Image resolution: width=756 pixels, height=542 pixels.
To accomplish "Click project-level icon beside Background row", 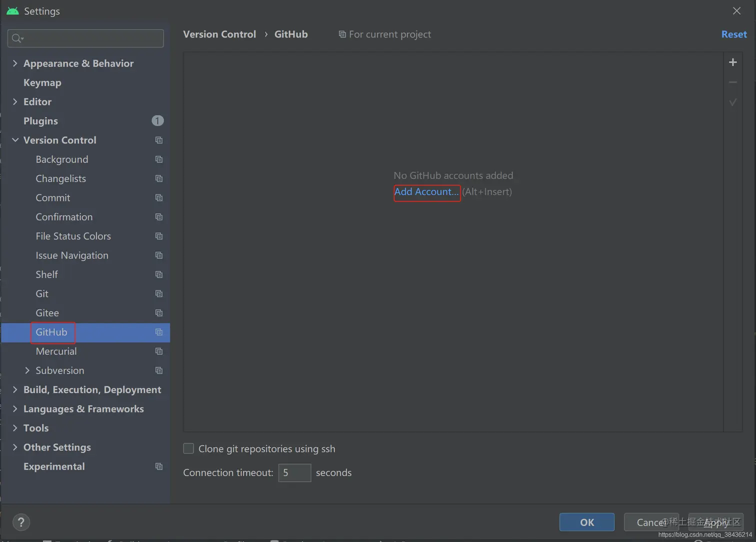I will (x=159, y=159).
